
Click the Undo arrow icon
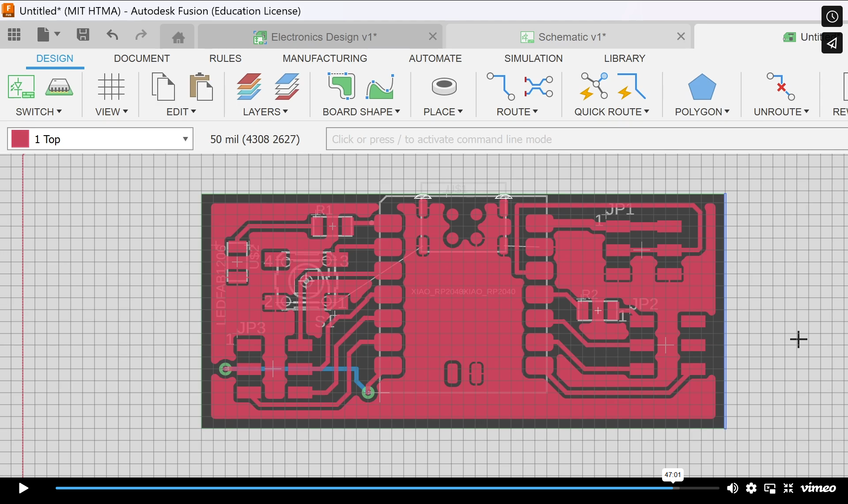(112, 35)
